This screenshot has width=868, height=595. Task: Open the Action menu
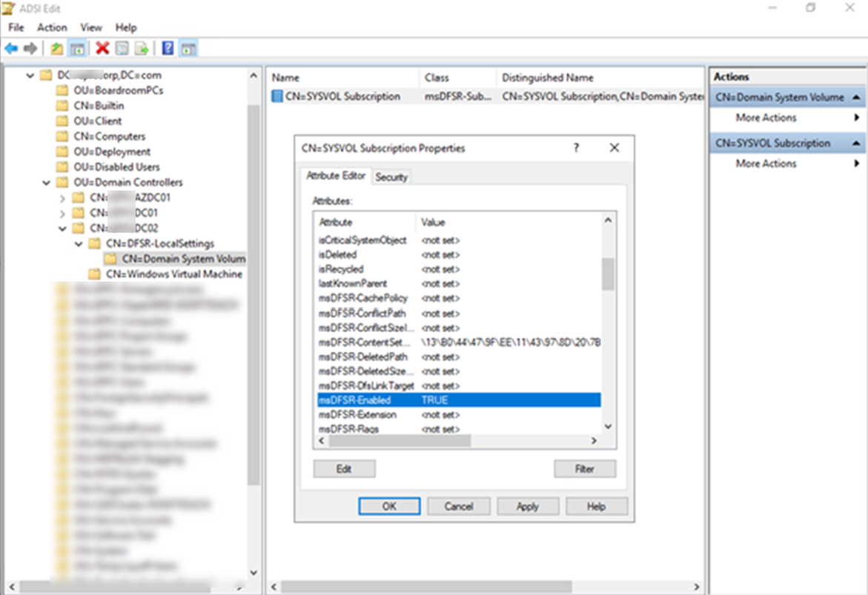(x=52, y=27)
